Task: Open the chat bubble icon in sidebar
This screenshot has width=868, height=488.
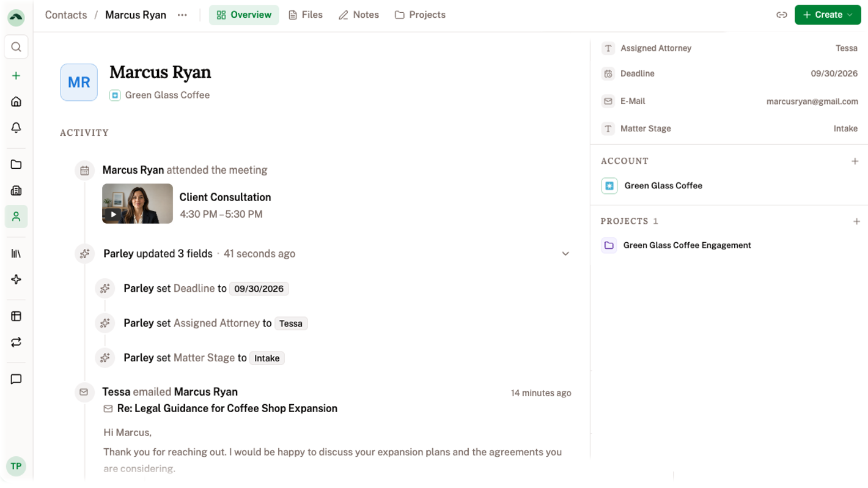Action: [x=17, y=379]
